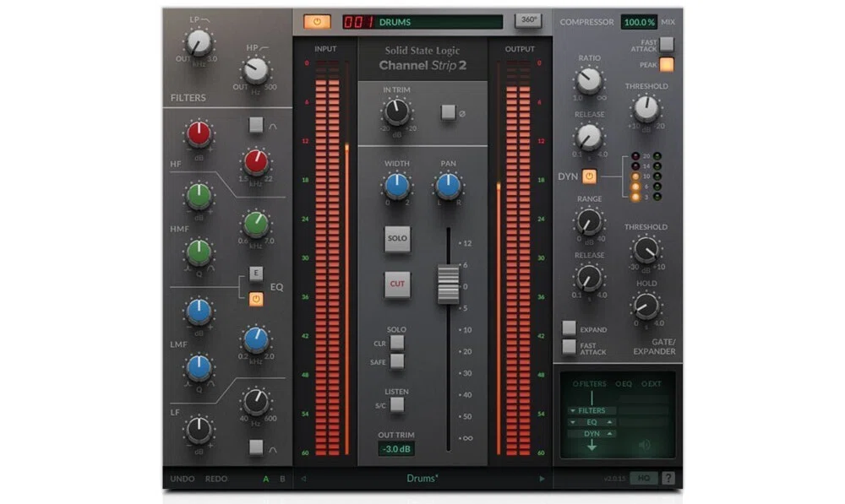Click the green HMF gain knob
The height and width of the screenshot is (504, 845).
coord(199,196)
